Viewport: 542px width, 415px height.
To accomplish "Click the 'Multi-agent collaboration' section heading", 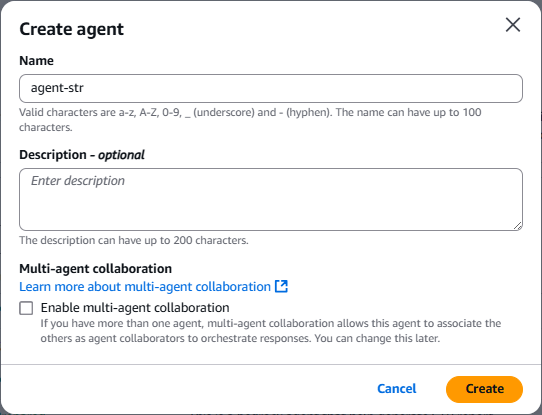I will 95,268.
